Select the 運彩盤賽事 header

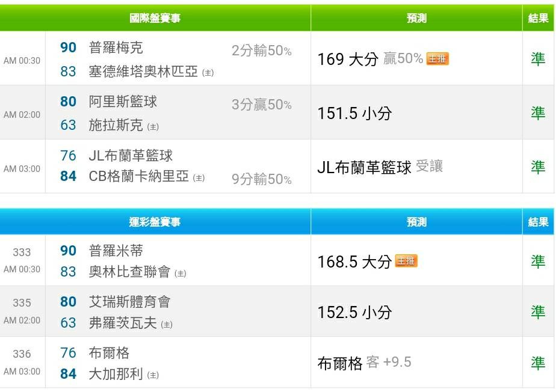(x=155, y=222)
